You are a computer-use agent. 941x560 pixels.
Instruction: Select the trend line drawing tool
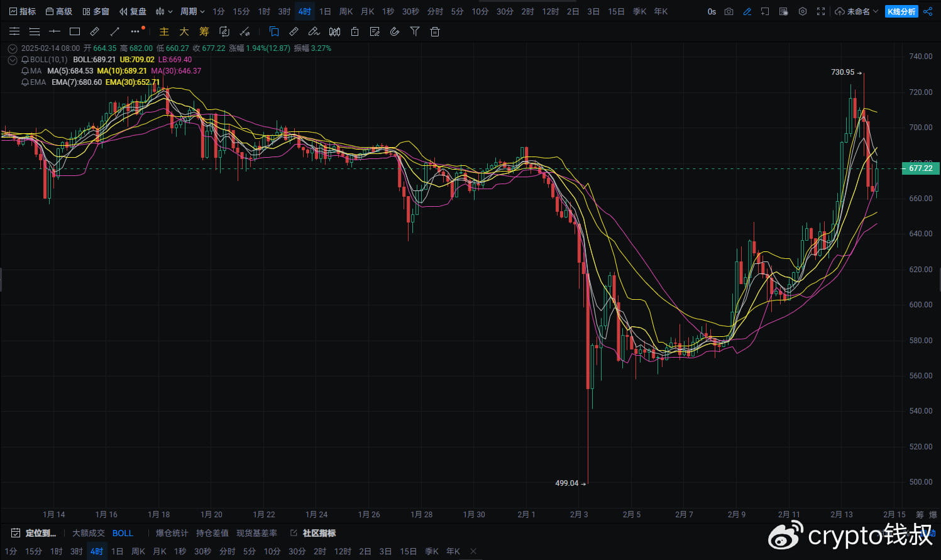click(115, 31)
